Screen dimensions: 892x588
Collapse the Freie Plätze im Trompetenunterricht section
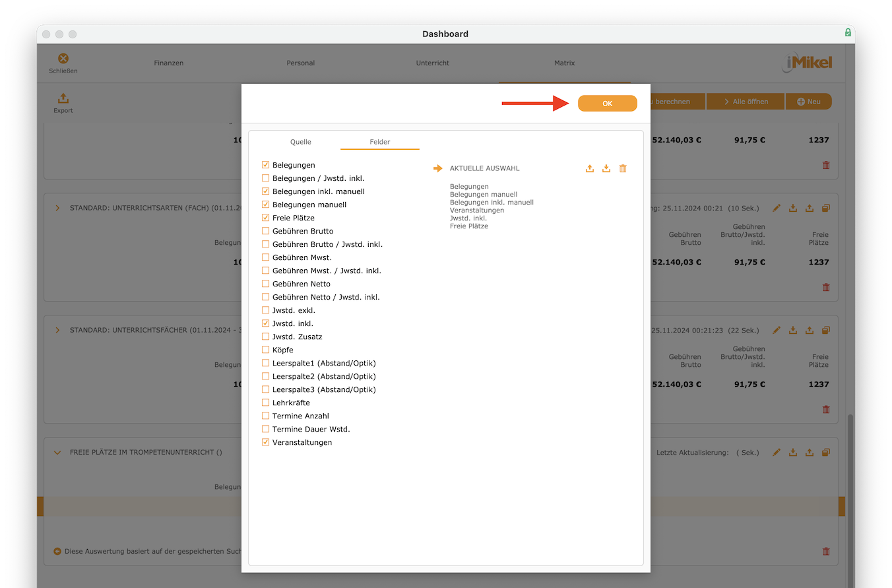click(57, 453)
